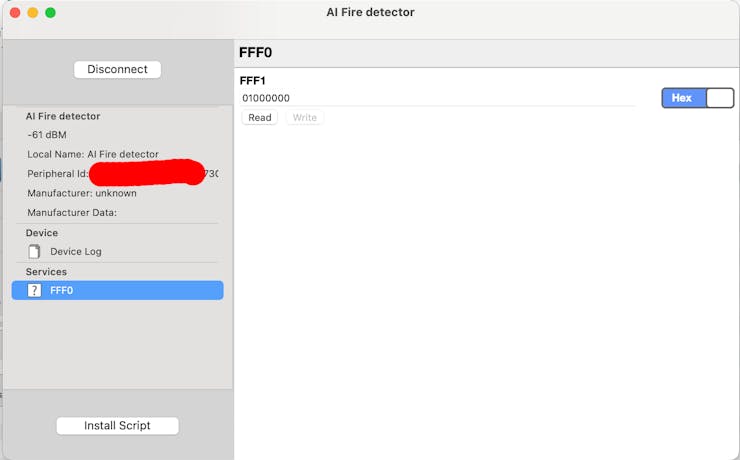Select the Manufacturer: unknown line
Image resolution: width=740 pixels, height=460 pixels.
click(x=82, y=193)
